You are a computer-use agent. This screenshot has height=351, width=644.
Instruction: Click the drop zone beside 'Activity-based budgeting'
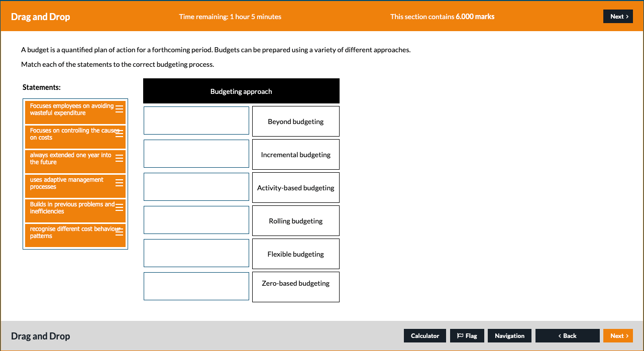(196, 186)
